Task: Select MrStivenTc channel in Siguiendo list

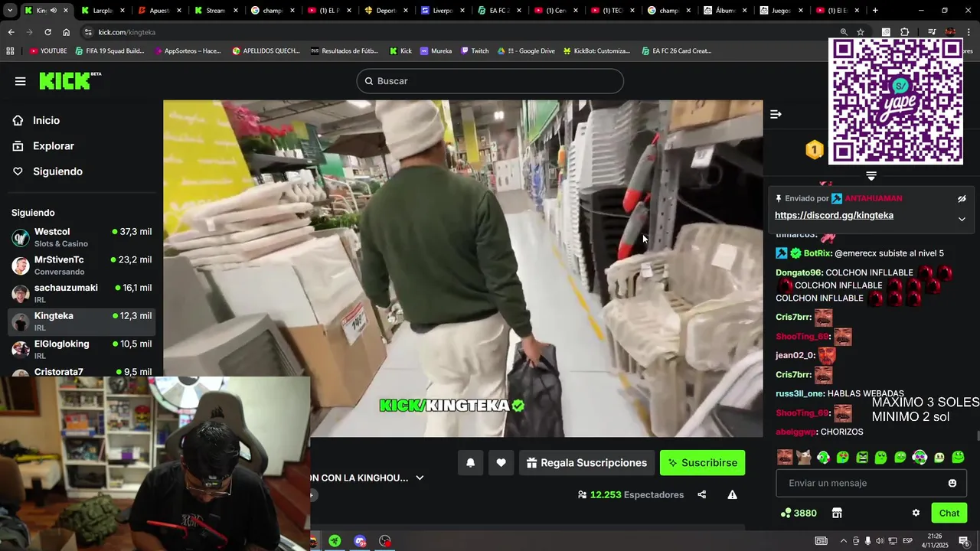Action: (x=82, y=266)
